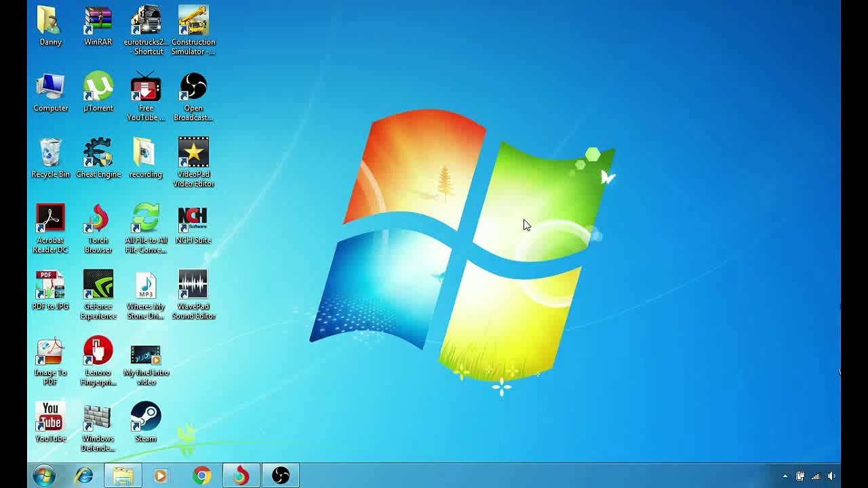Viewport: 868px width, 488px height.
Task: Open Windows Media Player from taskbar
Action: point(161,476)
